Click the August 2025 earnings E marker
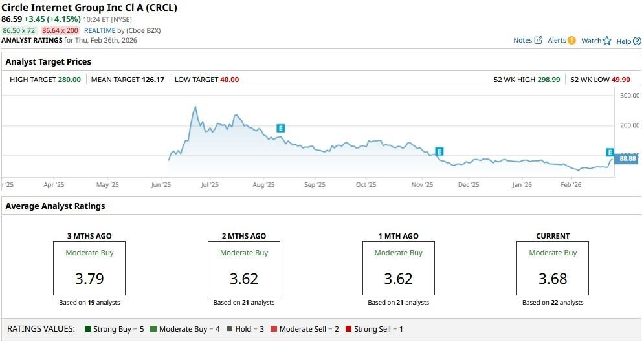 pyautogui.click(x=280, y=129)
